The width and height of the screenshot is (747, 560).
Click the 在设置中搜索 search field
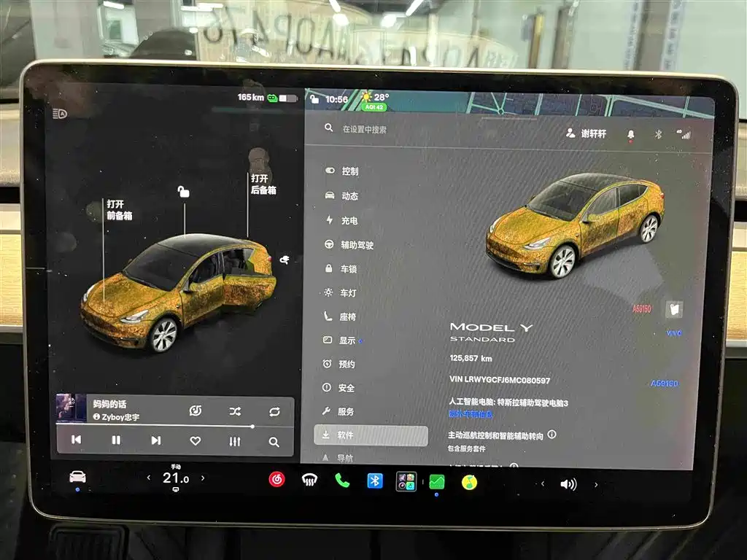365,129
